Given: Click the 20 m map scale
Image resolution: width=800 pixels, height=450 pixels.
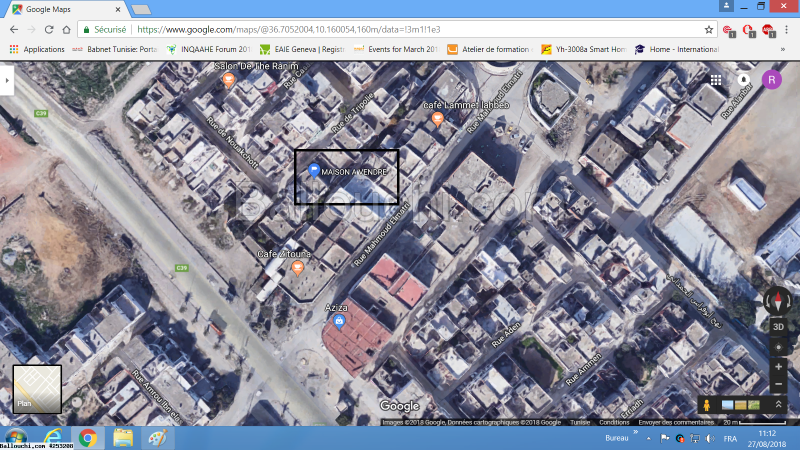Looking at the screenshot, I should [x=755, y=422].
